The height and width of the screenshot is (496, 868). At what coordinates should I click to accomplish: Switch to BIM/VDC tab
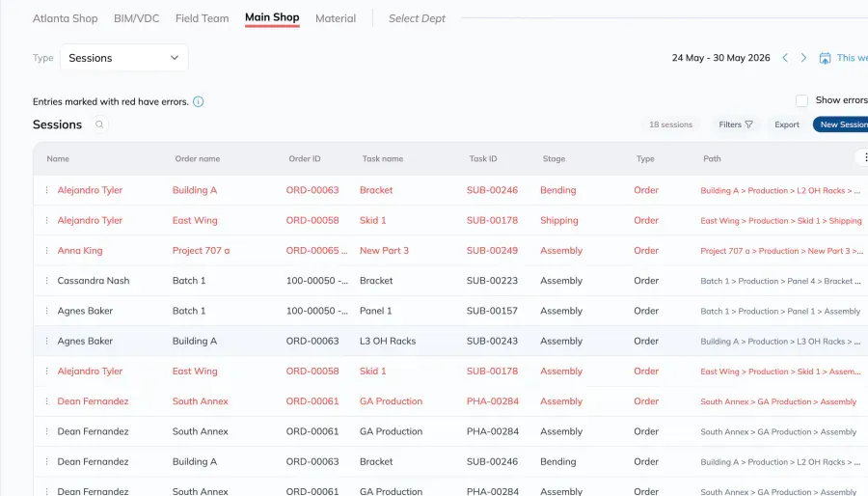tap(137, 18)
